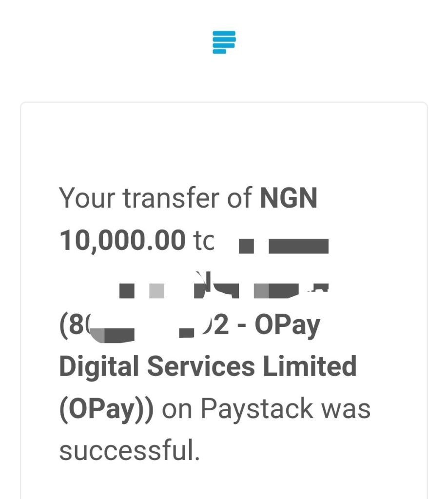The image size is (448, 499).
Task: Click the words 'Your transfer of'
Action: pyautogui.click(x=156, y=198)
